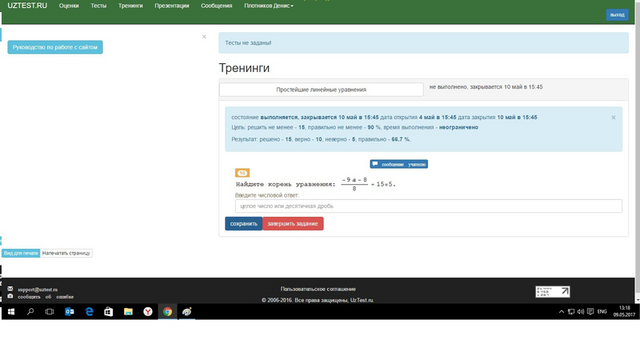Image resolution: width=640 pixels, height=360 pixels.
Task: Dismiss the blue training status panel
Action: pyautogui.click(x=613, y=118)
